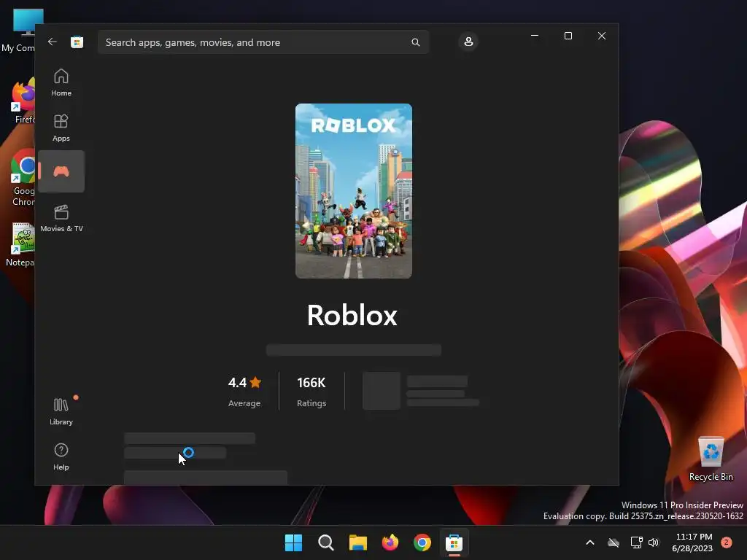
Task: Launch Google Chrome from the taskbar
Action: [x=422, y=542]
